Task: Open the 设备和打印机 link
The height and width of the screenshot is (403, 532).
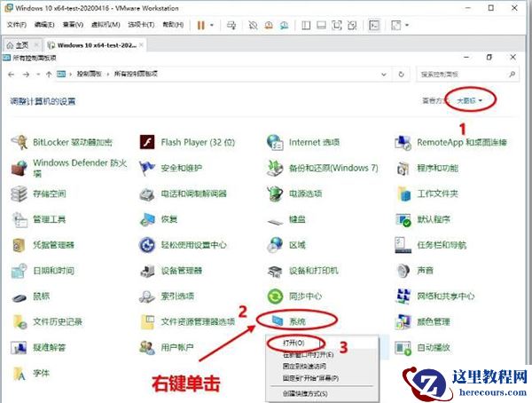Action: pos(314,271)
